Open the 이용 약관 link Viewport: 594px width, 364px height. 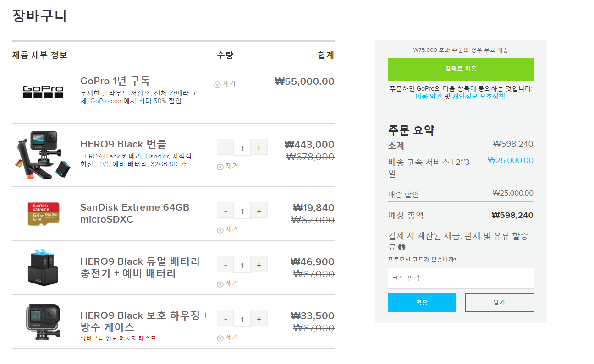(x=429, y=97)
